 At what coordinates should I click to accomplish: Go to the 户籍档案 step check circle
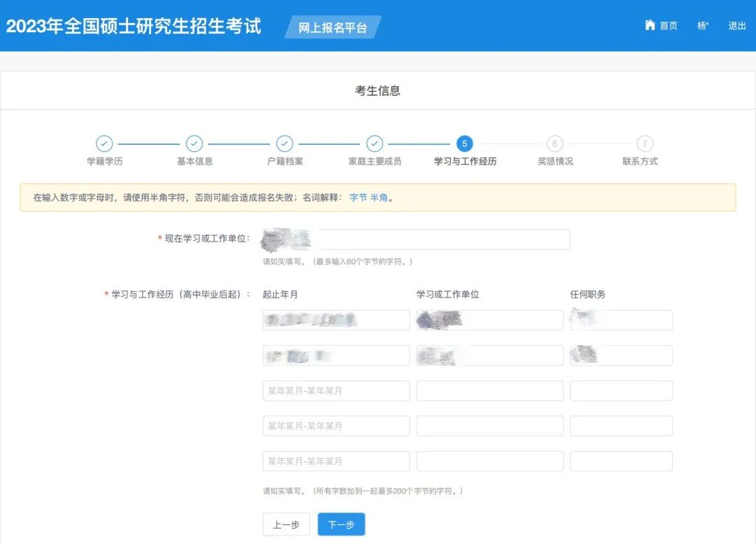click(284, 144)
